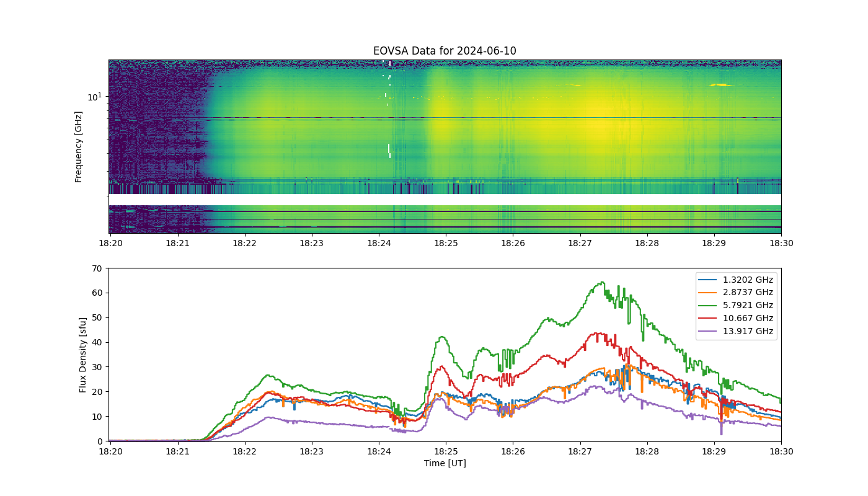This screenshot has width=868, height=496.
Task: Click the red 10.667 GHz legend line
Action: pos(707,318)
